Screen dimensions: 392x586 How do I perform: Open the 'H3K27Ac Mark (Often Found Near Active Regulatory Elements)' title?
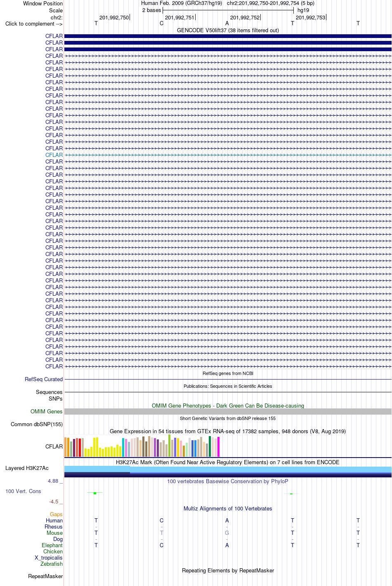[228, 462]
